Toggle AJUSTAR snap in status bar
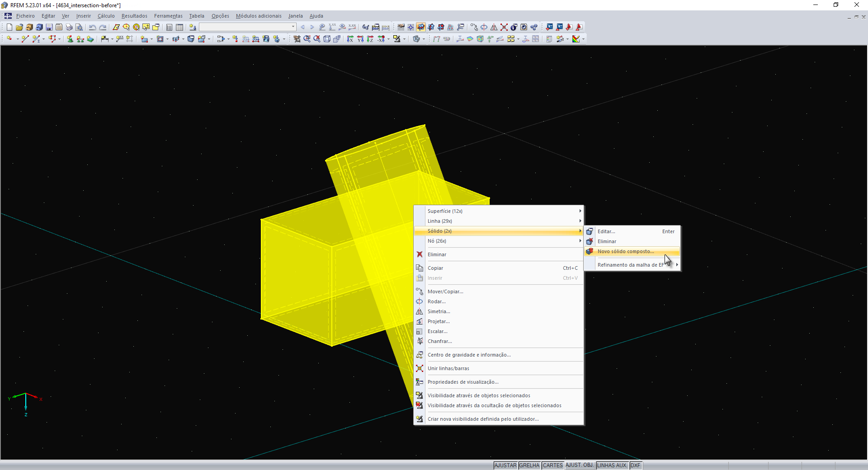This screenshot has width=868, height=470. point(505,465)
